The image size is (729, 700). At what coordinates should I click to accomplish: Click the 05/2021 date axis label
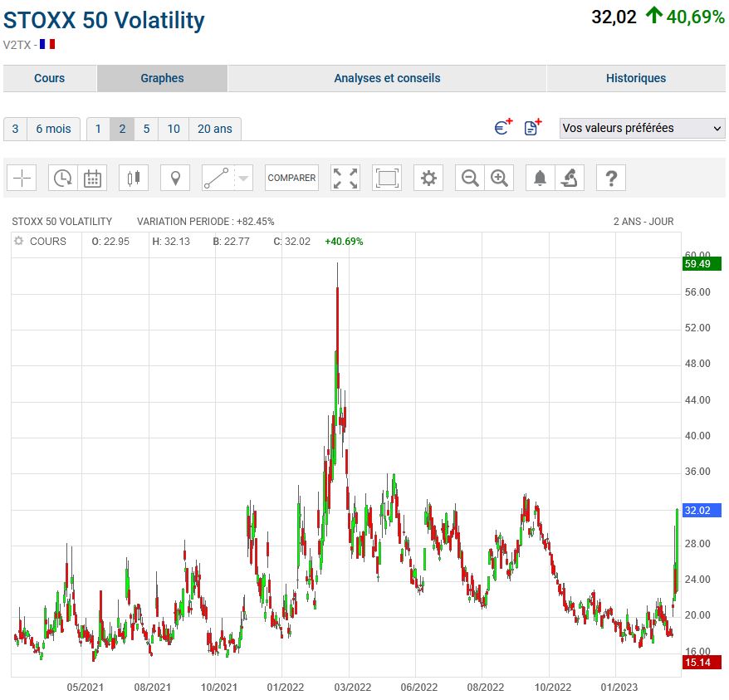(85, 687)
